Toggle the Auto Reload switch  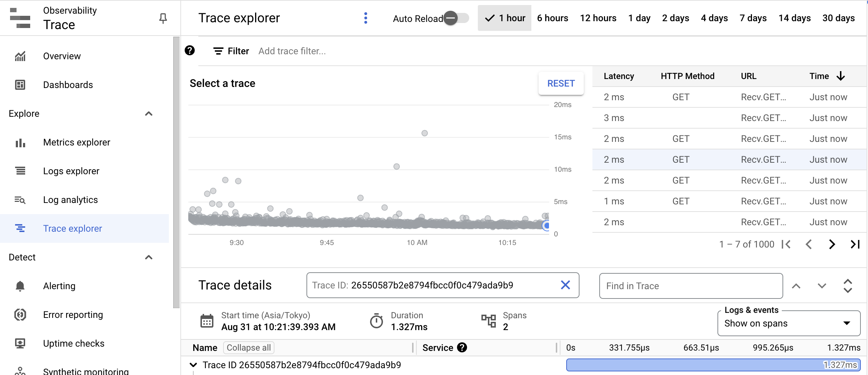tap(456, 18)
